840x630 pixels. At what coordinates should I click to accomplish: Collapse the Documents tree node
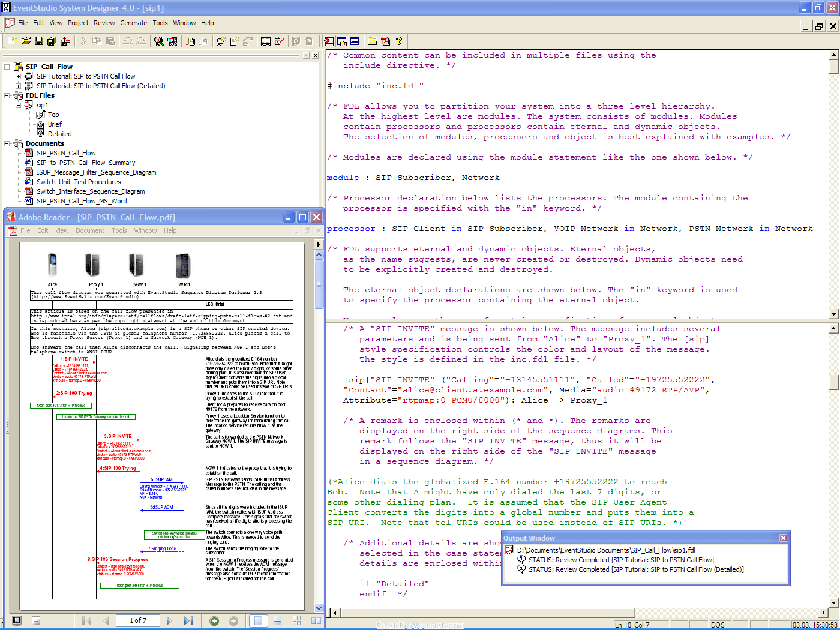pos(7,143)
